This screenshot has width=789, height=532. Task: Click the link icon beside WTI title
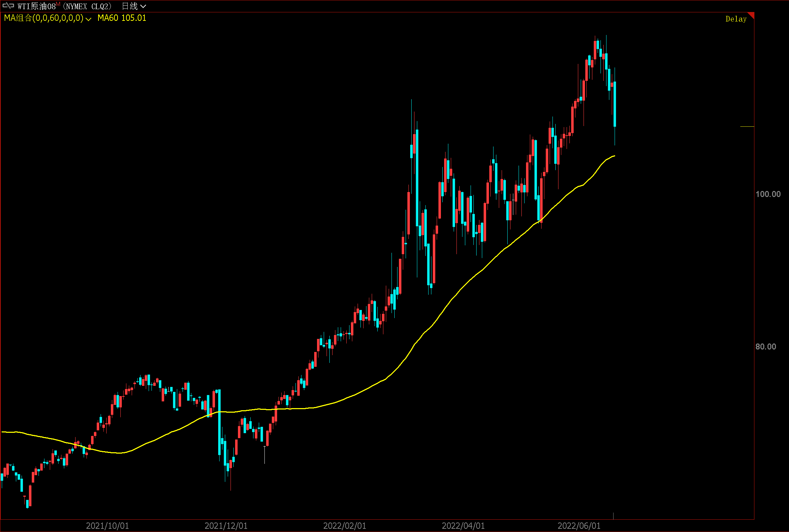[x=8, y=6]
